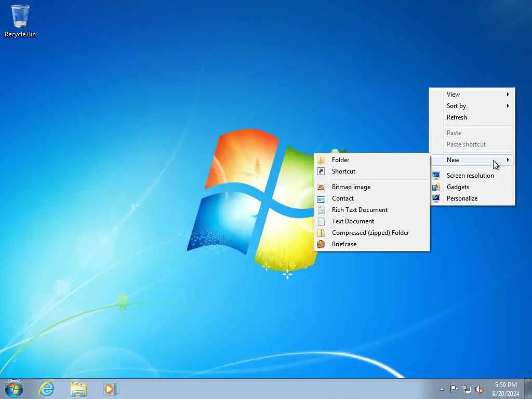This screenshot has width=532, height=399.
Task: Expand the Sort by submenu
Action: [472, 106]
